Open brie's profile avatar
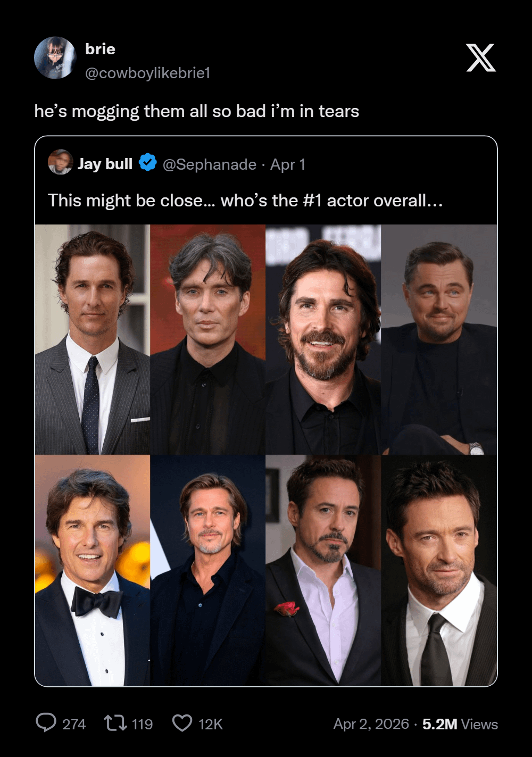The height and width of the screenshot is (757, 532). tap(55, 58)
